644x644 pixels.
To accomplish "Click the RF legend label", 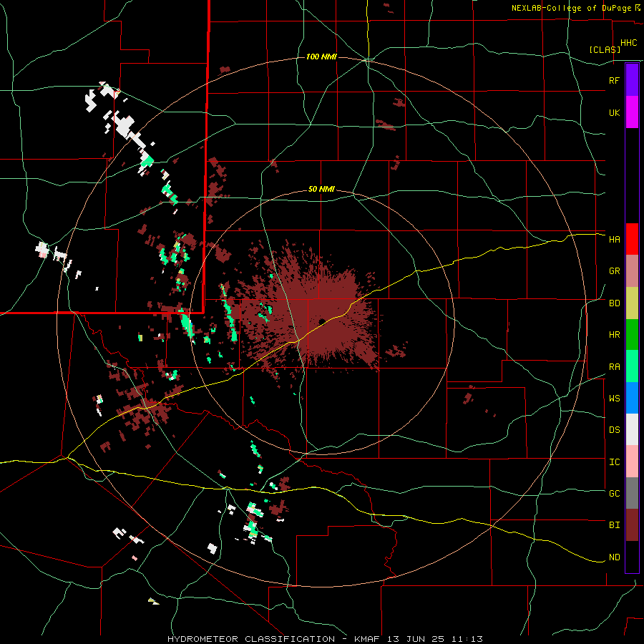I will 614,80.
